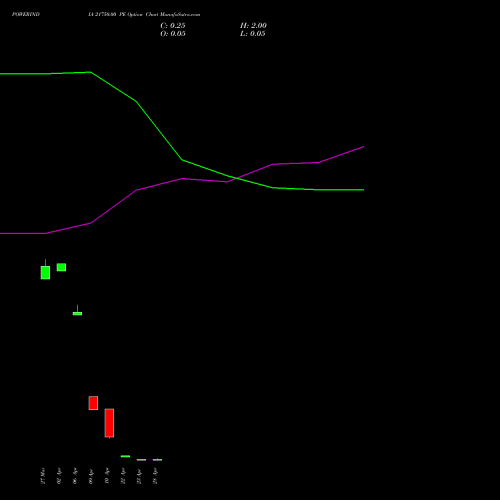Select the tall red candlestick
The width and height of the screenshot is (500, 500).
pyautogui.click(x=109, y=423)
